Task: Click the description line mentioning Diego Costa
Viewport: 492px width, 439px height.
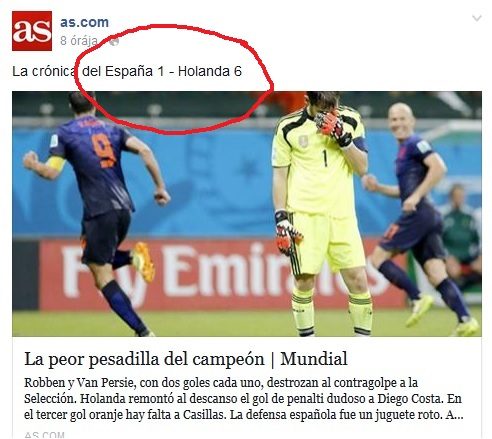Action: tap(243, 399)
